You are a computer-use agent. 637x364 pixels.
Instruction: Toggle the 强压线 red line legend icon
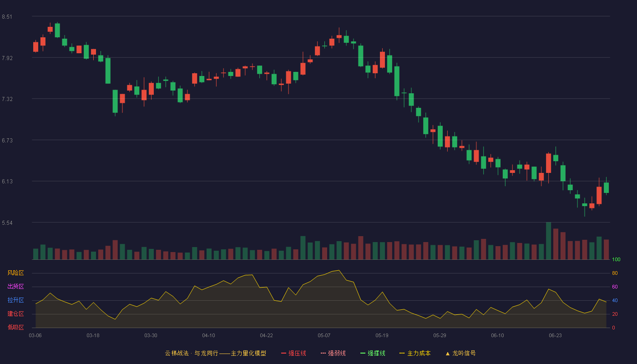[x=283, y=353]
